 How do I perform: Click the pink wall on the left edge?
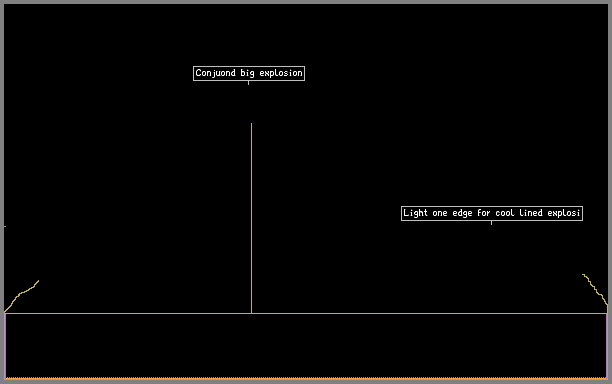coord(5,346)
